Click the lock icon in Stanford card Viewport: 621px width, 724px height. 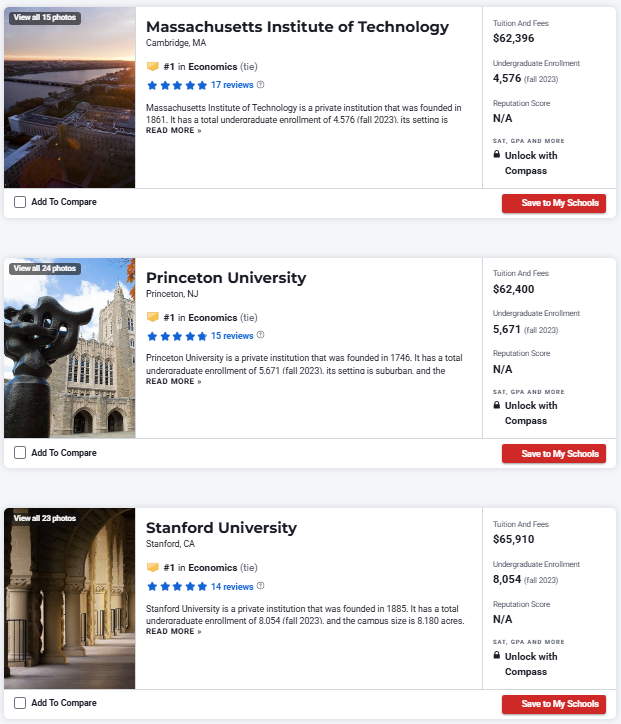[x=497, y=655]
